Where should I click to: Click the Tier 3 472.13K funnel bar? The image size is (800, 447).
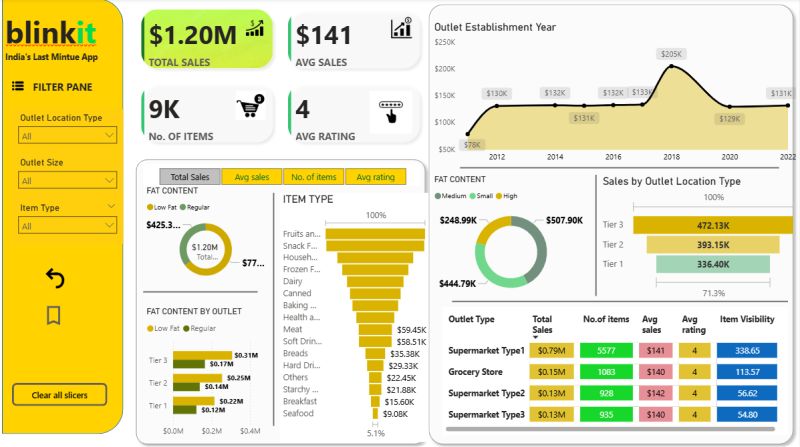point(713,225)
